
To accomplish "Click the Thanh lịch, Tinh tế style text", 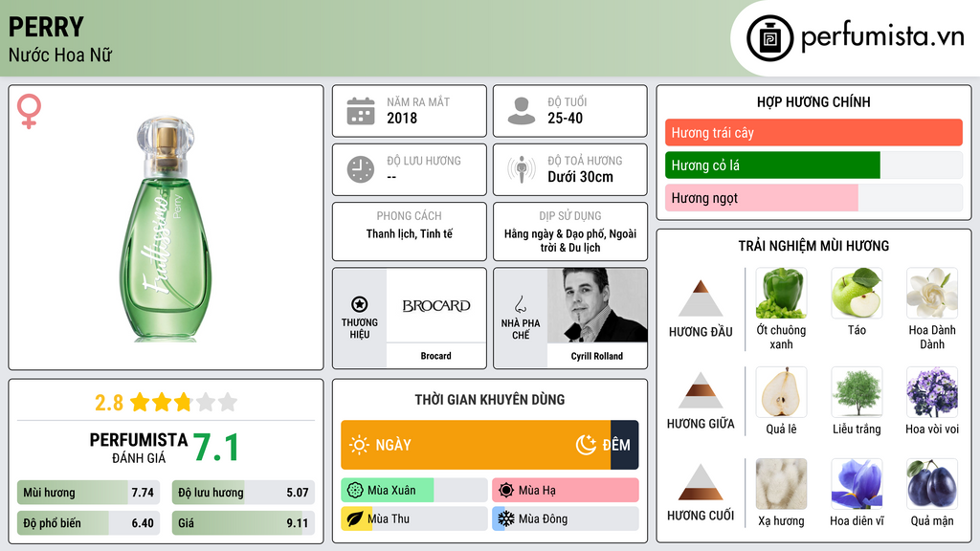I will 410,233.
